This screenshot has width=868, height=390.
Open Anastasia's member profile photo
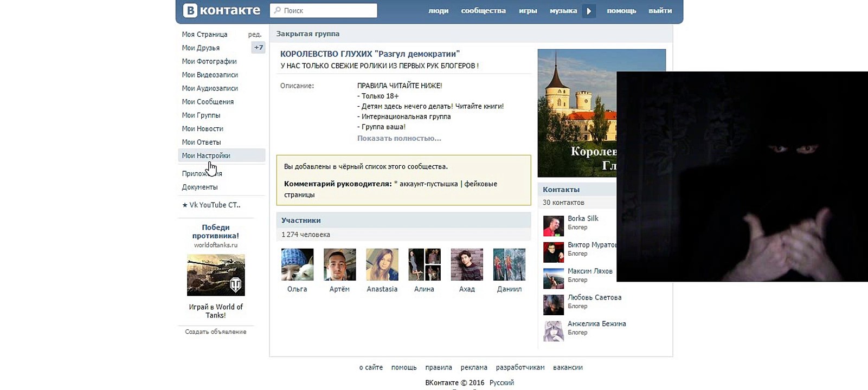point(382,264)
